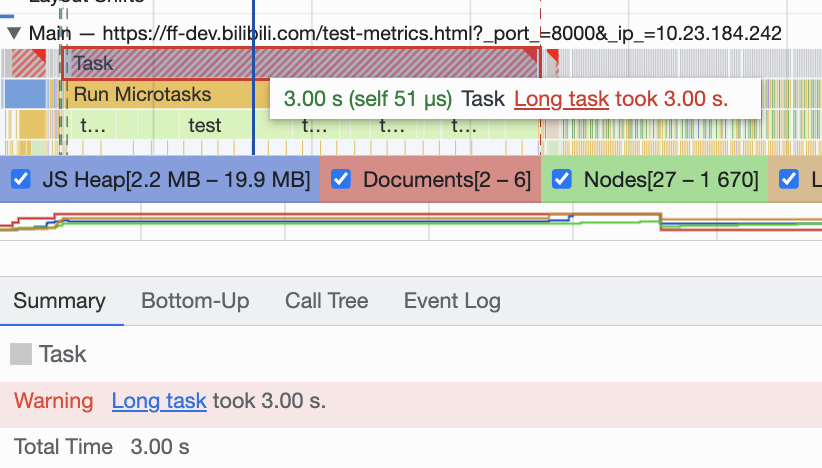Follow the Long task link in Warning row

[159, 401]
